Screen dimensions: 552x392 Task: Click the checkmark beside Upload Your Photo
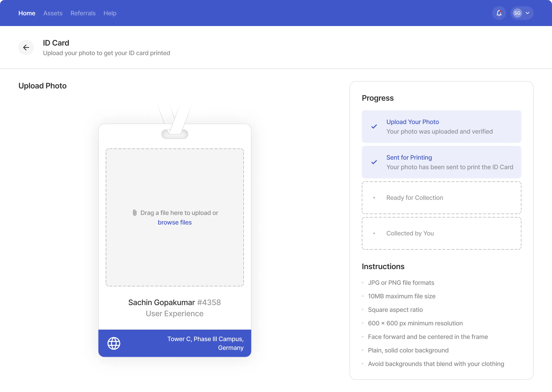pos(374,127)
